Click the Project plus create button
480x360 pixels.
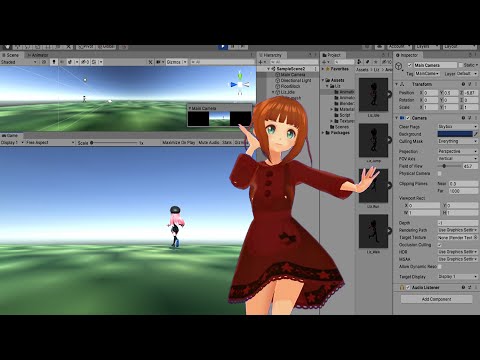coord(324,62)
